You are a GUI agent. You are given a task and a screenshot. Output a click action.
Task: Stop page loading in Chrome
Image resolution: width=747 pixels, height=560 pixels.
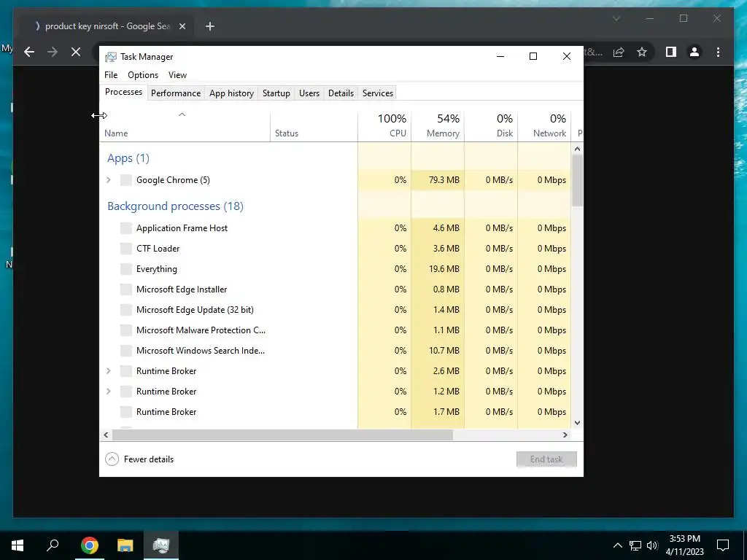pos(76,52)
